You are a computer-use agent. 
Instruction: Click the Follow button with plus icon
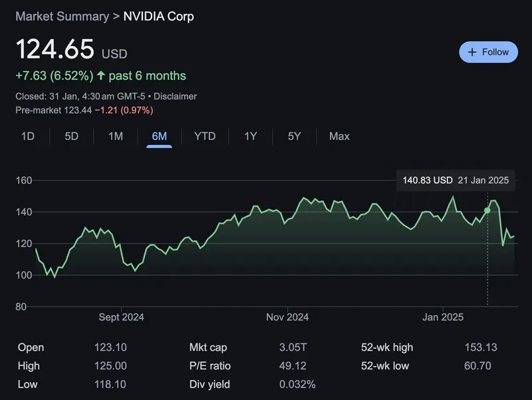click(488, 52)
